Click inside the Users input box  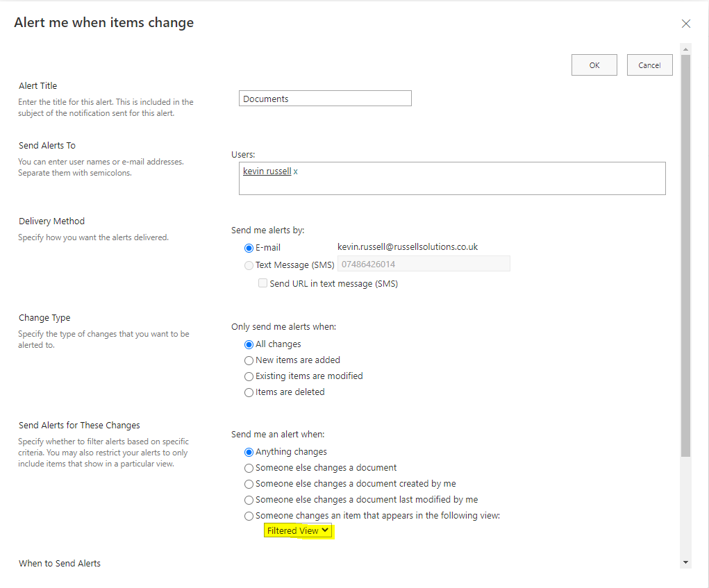452,178
